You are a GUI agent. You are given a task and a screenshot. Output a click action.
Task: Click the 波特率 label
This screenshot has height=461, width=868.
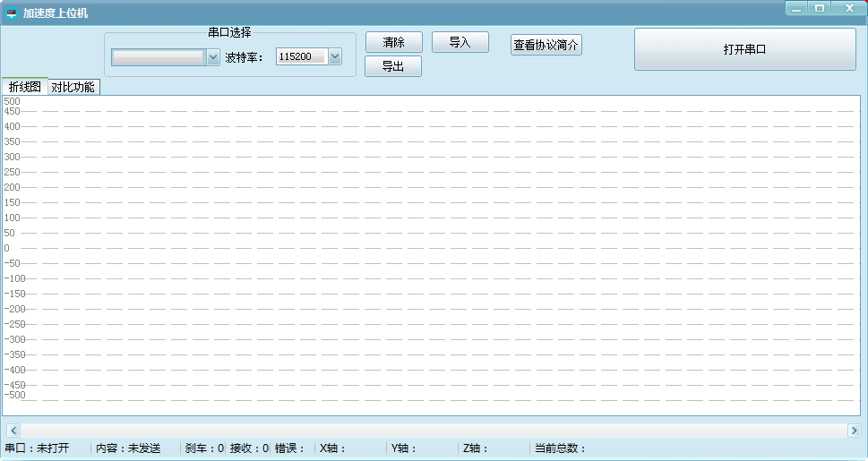click(245, 57)
